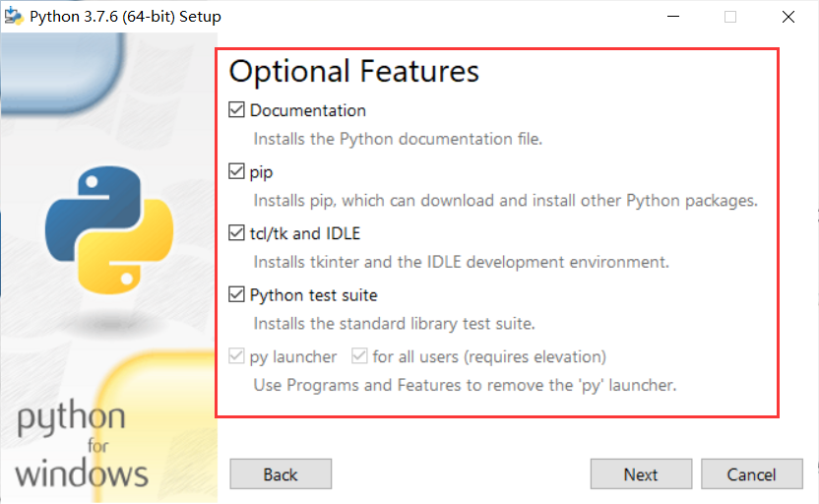Click the pip description text
The image size is (819, 504).
(x=505, y=201)
